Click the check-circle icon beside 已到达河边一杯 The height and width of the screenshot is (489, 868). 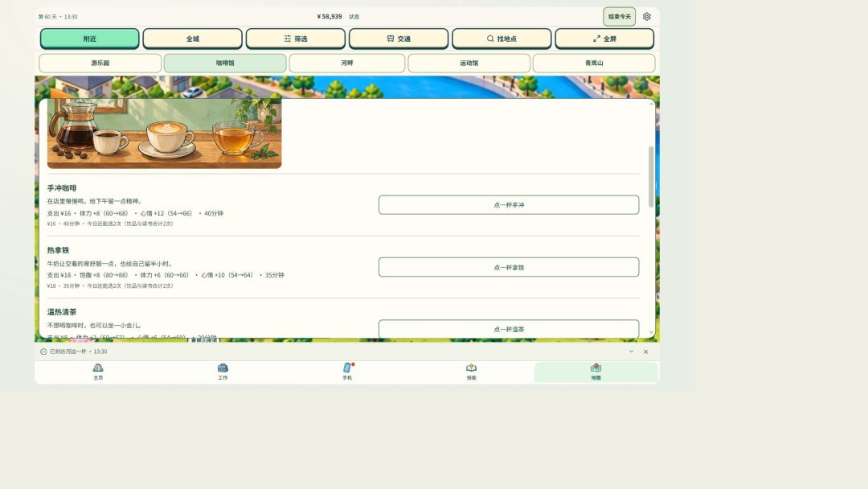[x=43, y=351]
